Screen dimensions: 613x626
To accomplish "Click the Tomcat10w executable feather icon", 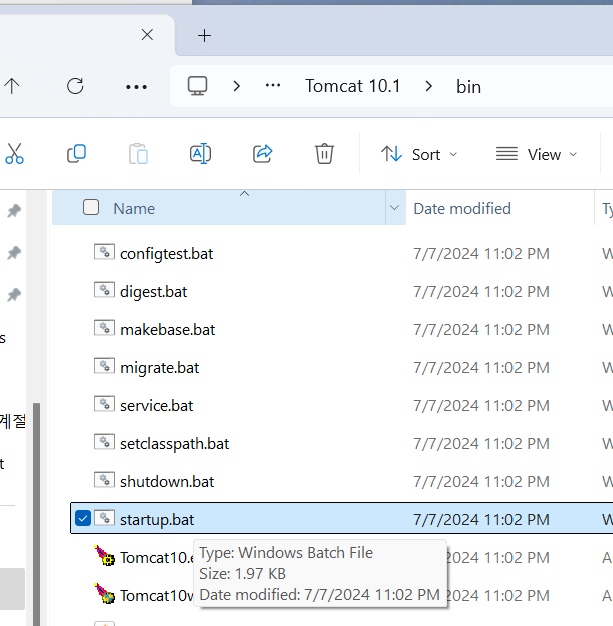I will point(105,594).
